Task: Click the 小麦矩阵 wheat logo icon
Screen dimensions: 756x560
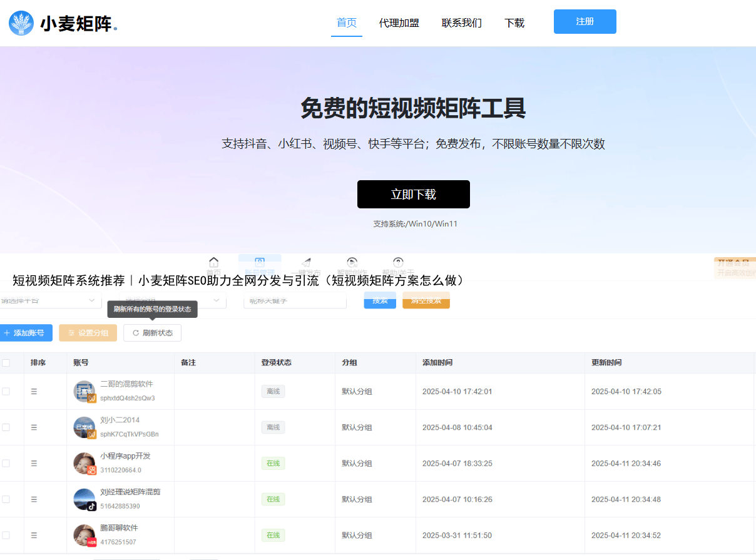Action: (x=22, y=23)
